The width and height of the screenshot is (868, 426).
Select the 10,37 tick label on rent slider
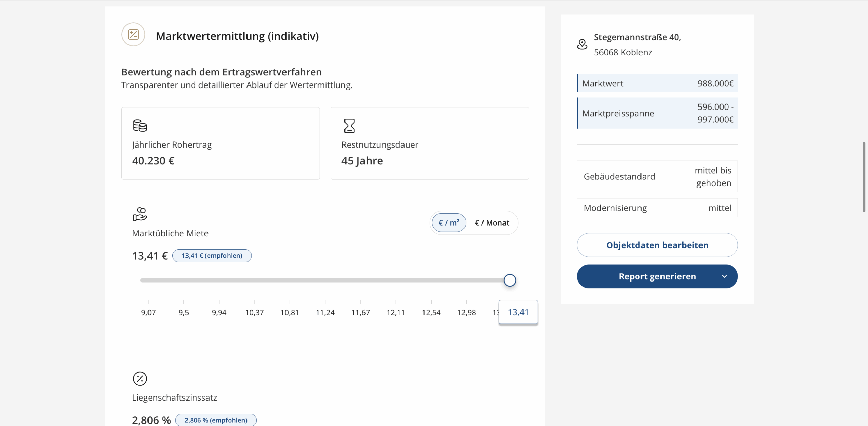[x=254, y=312]
